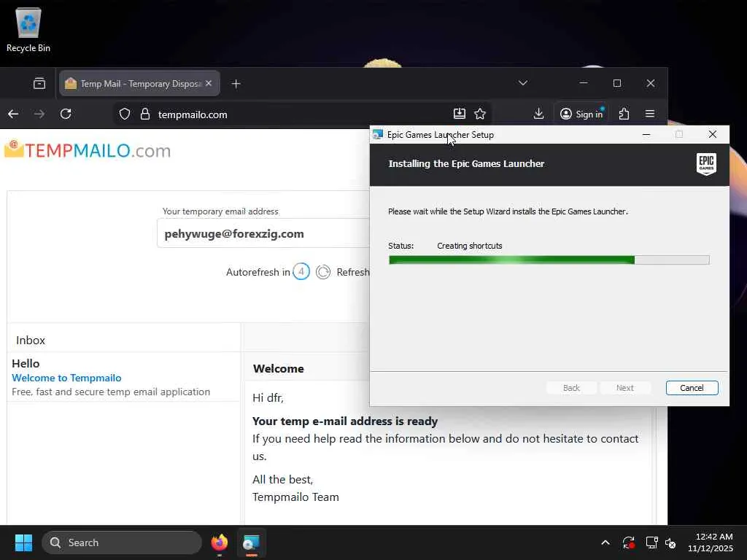Image resolution: width=747 pixels, height=560 pixels.
Task: Click the taskbar Search box
Action: pyautogui.click(x=122, y=542)
